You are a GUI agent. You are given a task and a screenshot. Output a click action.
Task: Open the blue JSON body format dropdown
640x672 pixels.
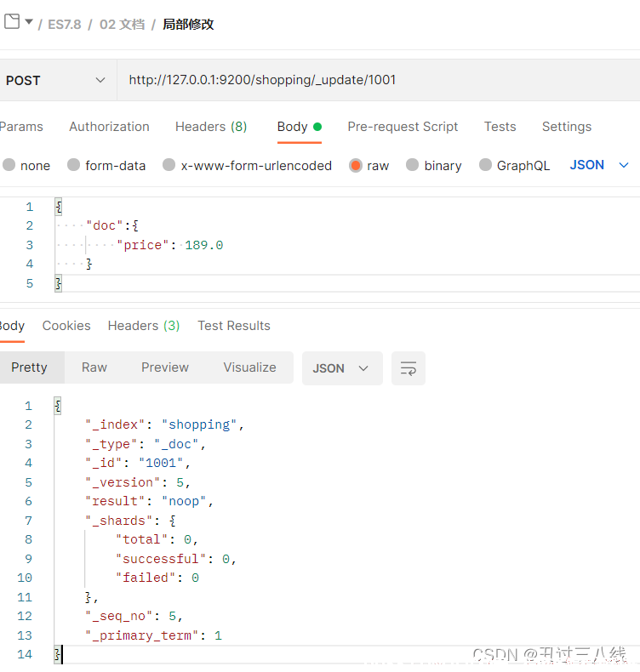599,165
